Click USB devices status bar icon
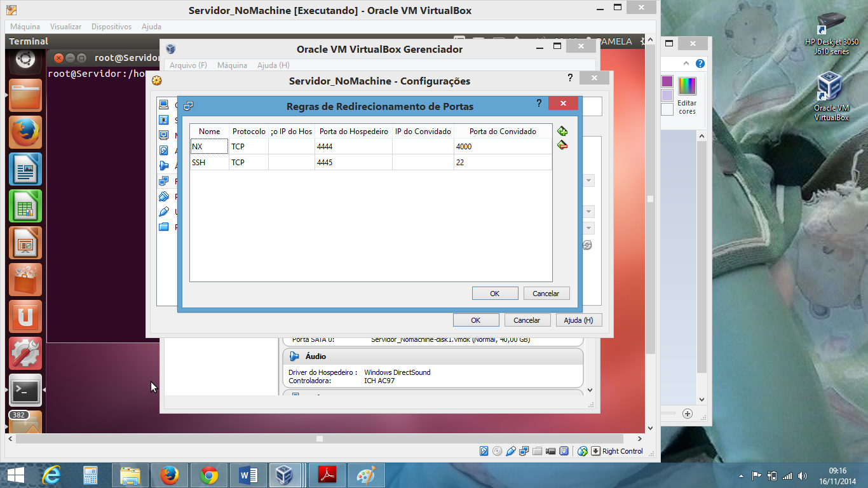Image resolution: width=868 pixels, height=488 pixels. tap(511, 451)
